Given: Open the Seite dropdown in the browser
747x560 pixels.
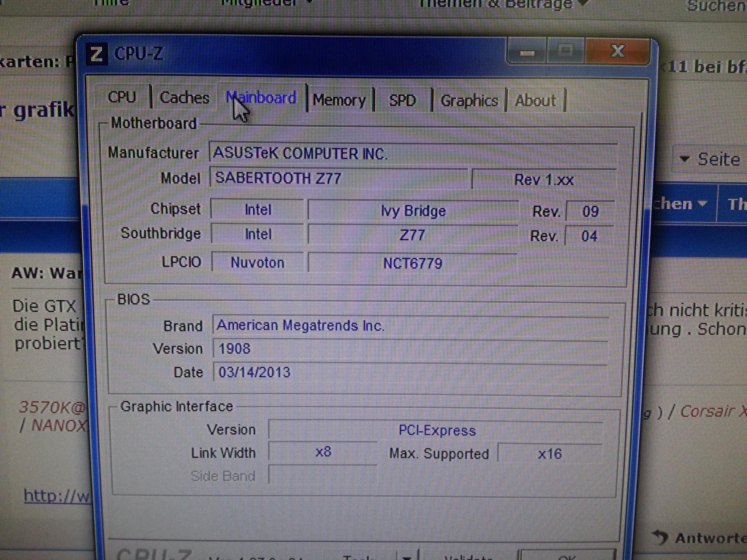Looking at the screenshot, I should tap(711, 159).
